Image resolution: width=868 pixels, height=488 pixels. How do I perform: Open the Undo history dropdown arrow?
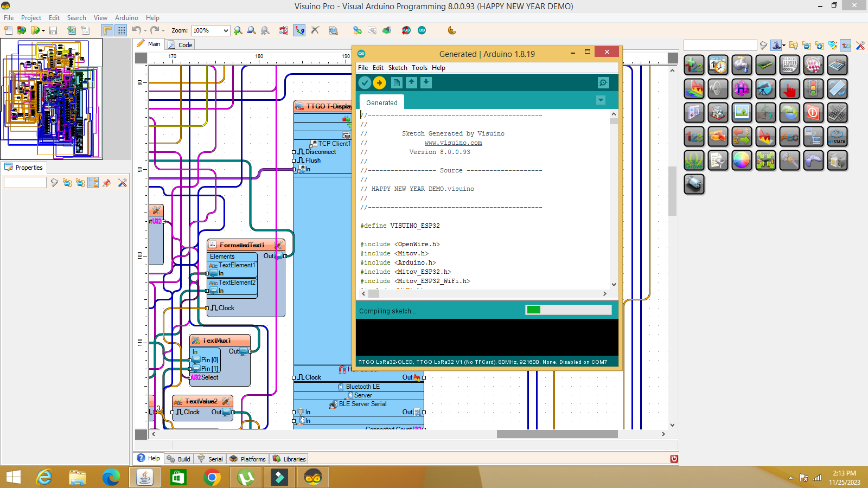click(x=145, y=30)
